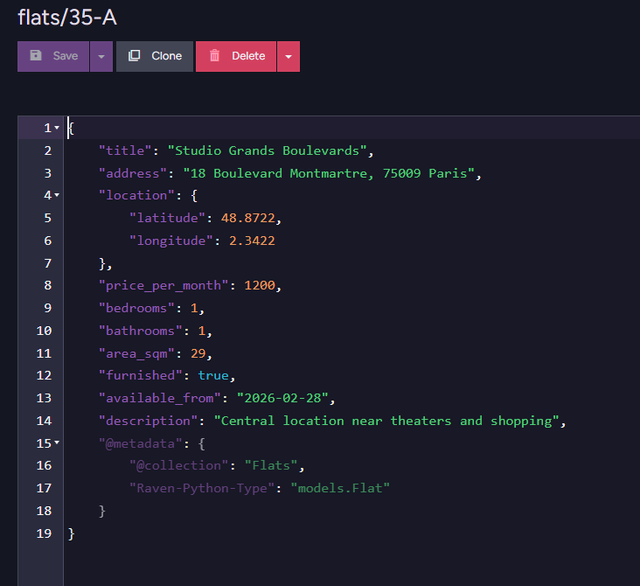
Task: Click line number 19 in the gutter
Action: [45, 533]
